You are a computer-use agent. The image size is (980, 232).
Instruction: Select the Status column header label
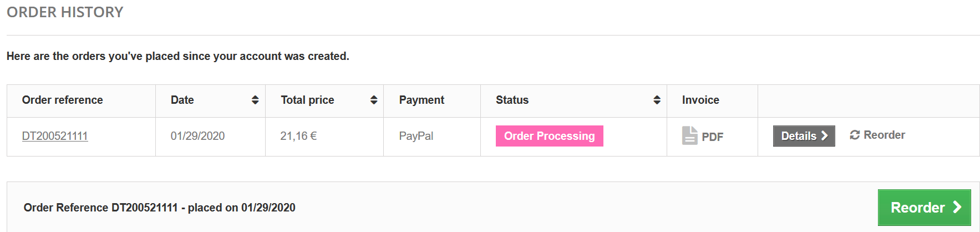click(512, 100)
